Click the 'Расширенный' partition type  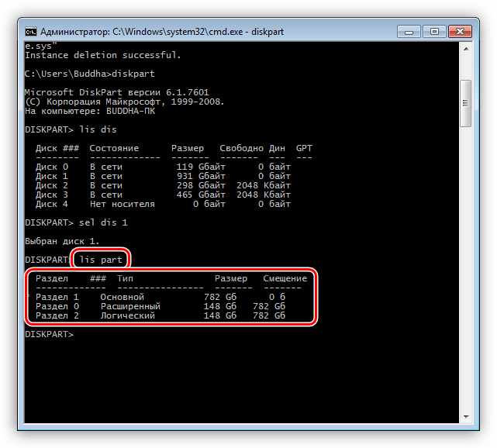(x=130, y=306)
